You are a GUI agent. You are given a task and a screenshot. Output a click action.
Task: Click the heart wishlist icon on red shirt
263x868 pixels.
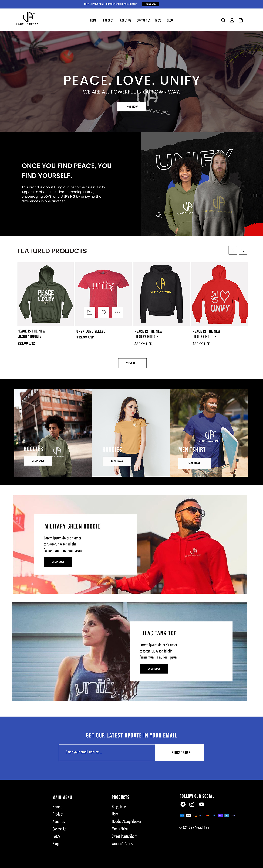pyautogui.click(x=103, y=312)
